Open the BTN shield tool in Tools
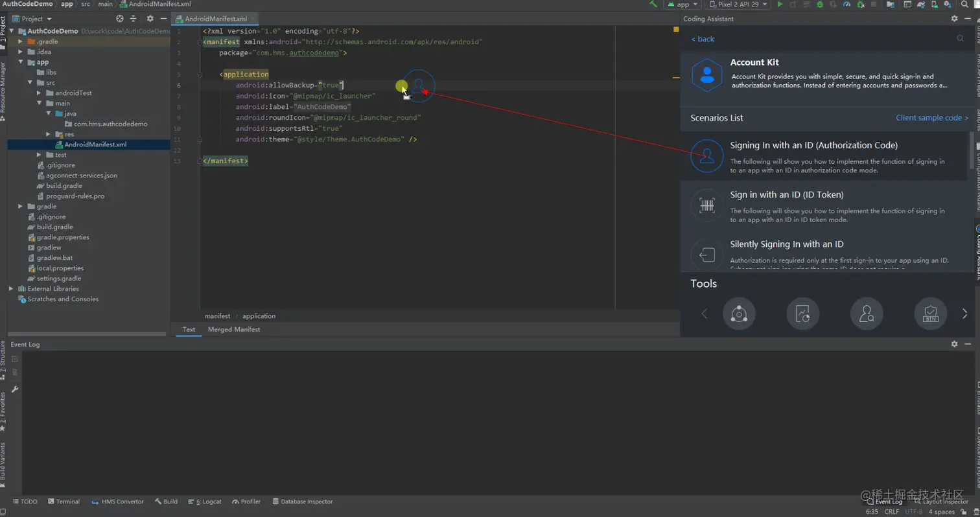Viewport: 980px width, 517px height. (931, 314)
